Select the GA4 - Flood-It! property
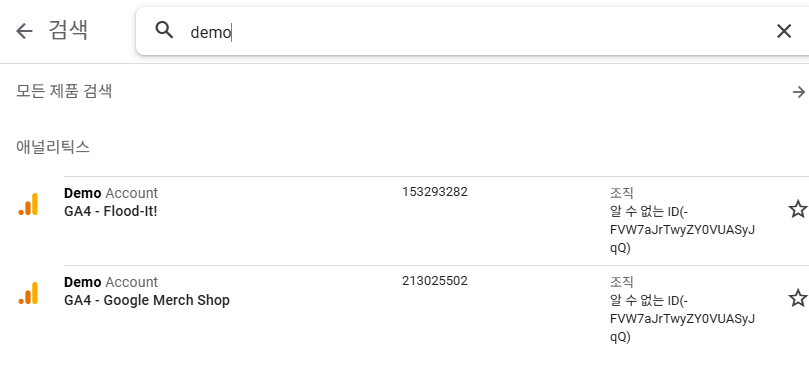 coord(110,212)
